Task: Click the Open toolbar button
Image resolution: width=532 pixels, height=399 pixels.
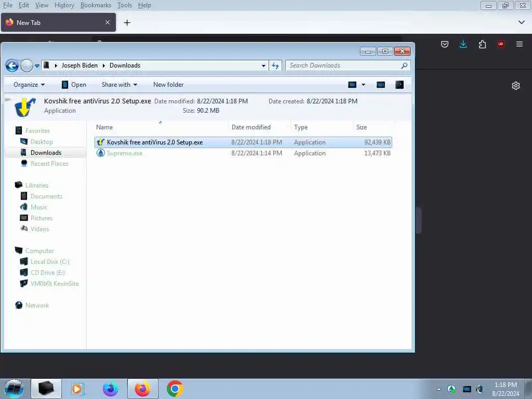Action: [x=74, y=85]
